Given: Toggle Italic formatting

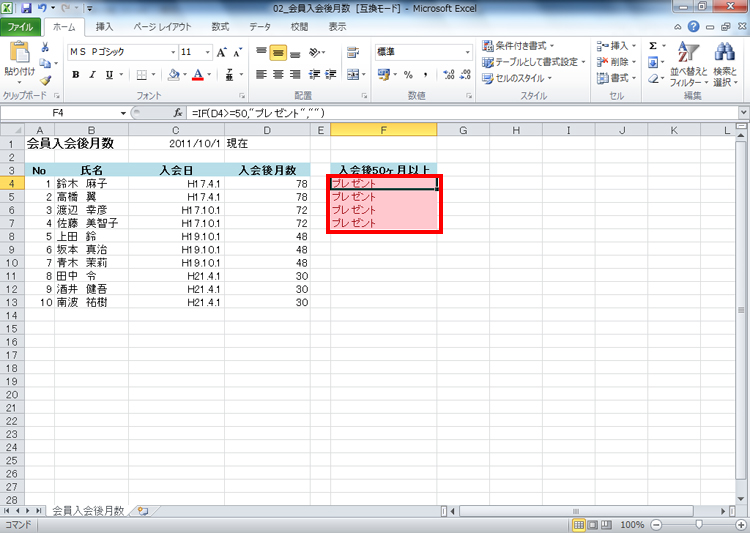Looking at the screenshot, I should [x=92, y=75].
